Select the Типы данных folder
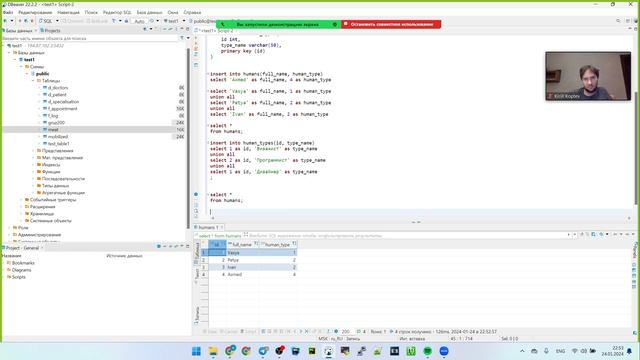 [x=55, y=186]
